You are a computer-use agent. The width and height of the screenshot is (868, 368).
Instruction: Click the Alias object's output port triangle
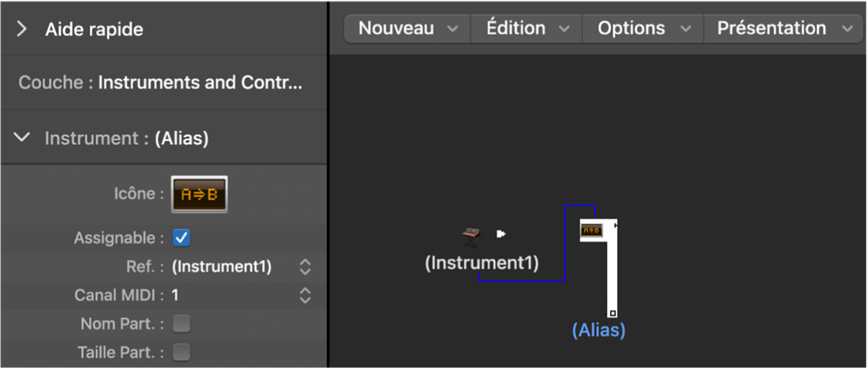click(x=615, y=225)
